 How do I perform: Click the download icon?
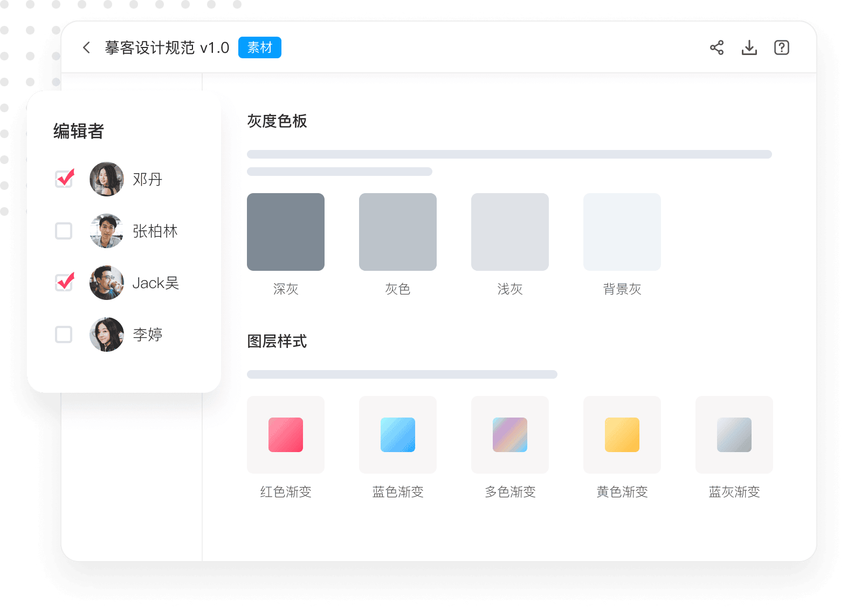[749, 47]
